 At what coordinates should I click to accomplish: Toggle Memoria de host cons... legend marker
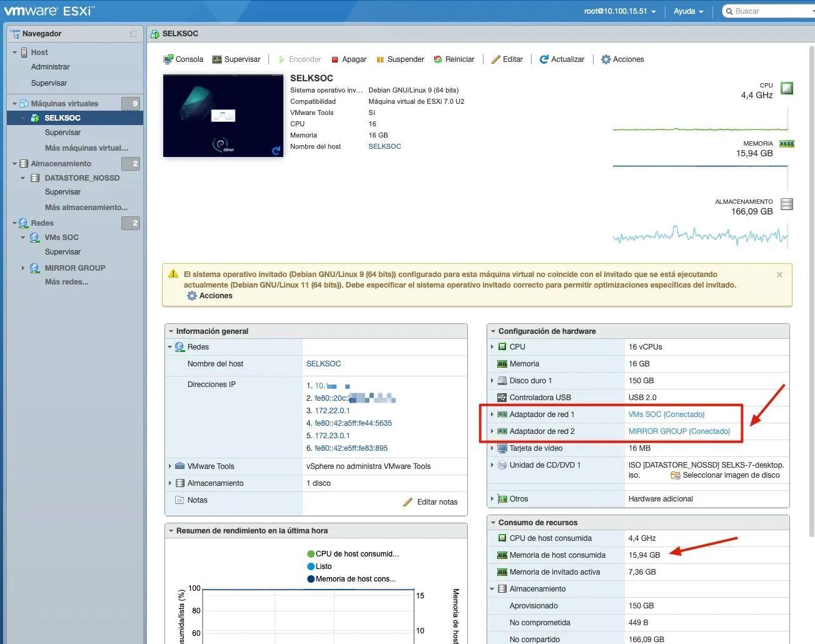(x=311, y=579)
